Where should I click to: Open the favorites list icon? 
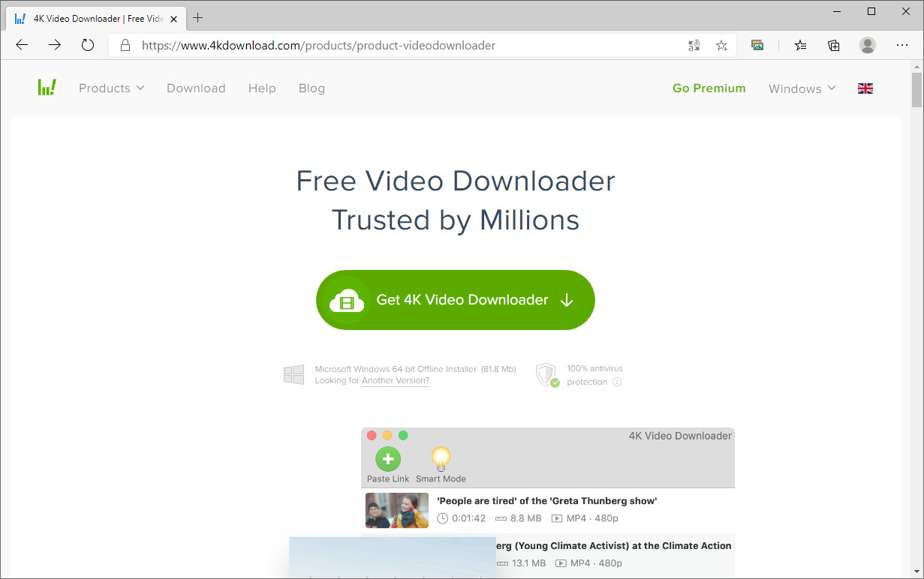tap(801, 46)
